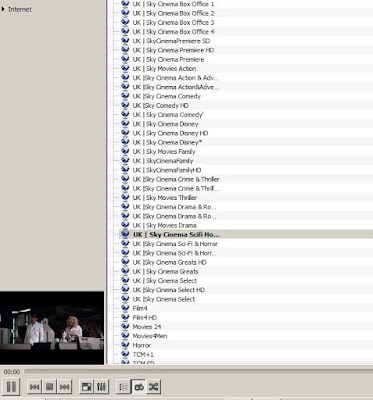Viewport: 373px width, 400px height.
Task: Click globe icon beside Sky Cinema Greats HD
Action: pos(125,262)
